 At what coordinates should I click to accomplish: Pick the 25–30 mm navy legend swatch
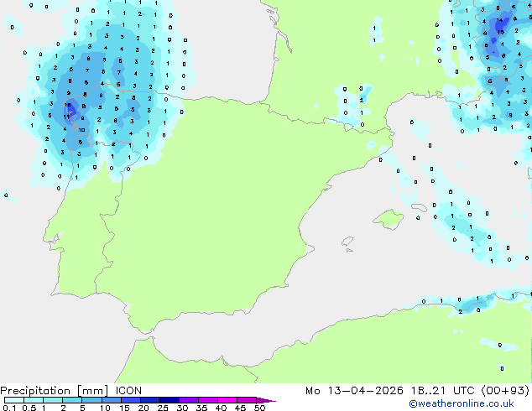(x=169, y=400)
